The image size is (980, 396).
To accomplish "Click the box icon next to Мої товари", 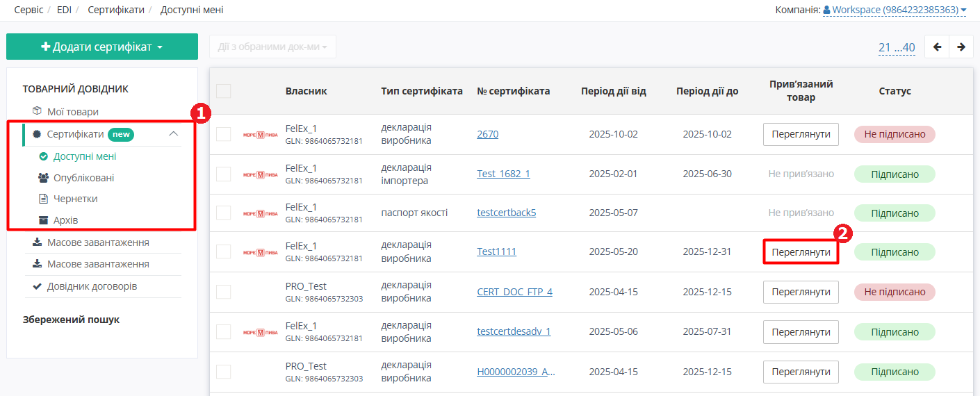I will coord(38,111).
